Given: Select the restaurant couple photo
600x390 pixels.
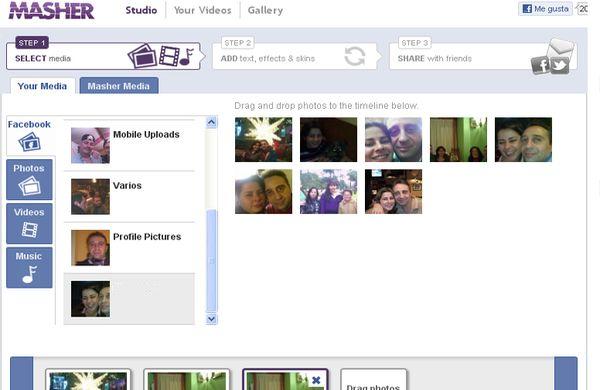Looking at the screenshot, I should click(x=393, y=191).
